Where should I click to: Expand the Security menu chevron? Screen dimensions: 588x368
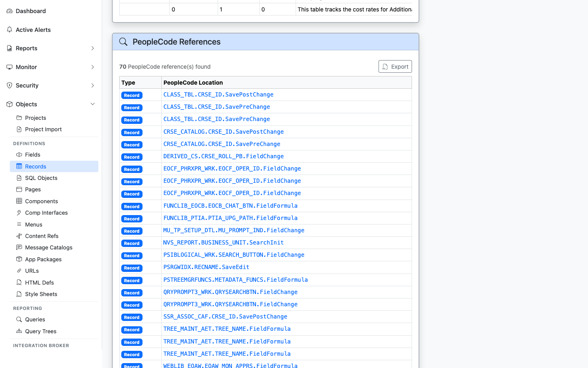click(x=93, y=85)
